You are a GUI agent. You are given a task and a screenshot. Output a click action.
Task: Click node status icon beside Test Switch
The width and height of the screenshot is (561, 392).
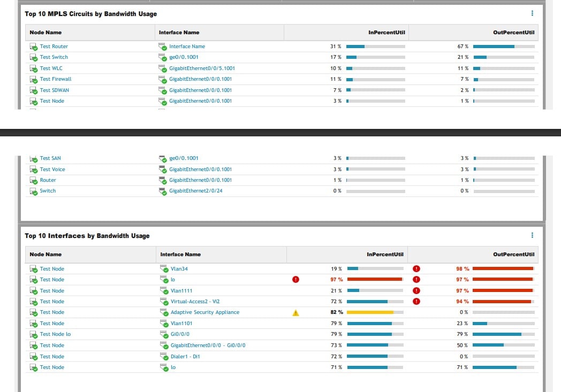[x=33, y=57]
